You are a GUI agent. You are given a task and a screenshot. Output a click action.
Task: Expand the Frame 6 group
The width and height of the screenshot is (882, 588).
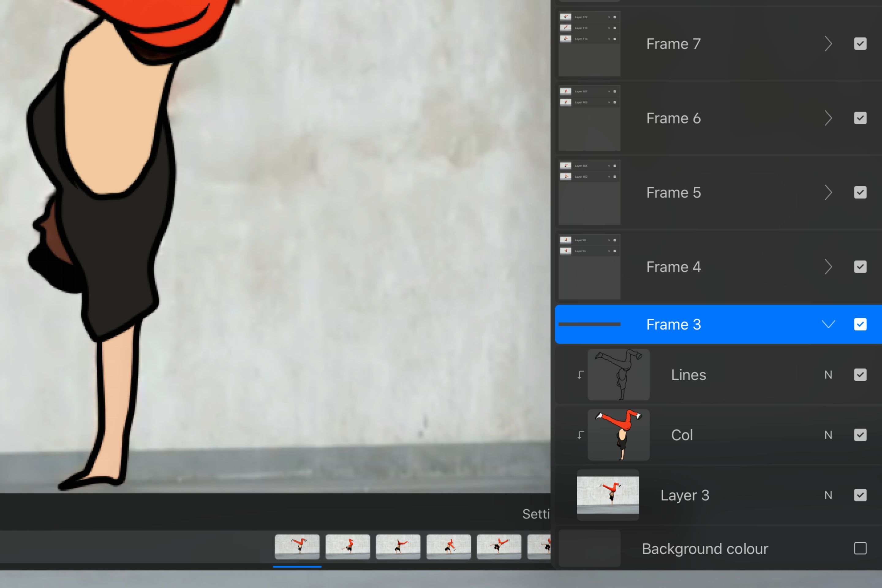click(828, 119)
